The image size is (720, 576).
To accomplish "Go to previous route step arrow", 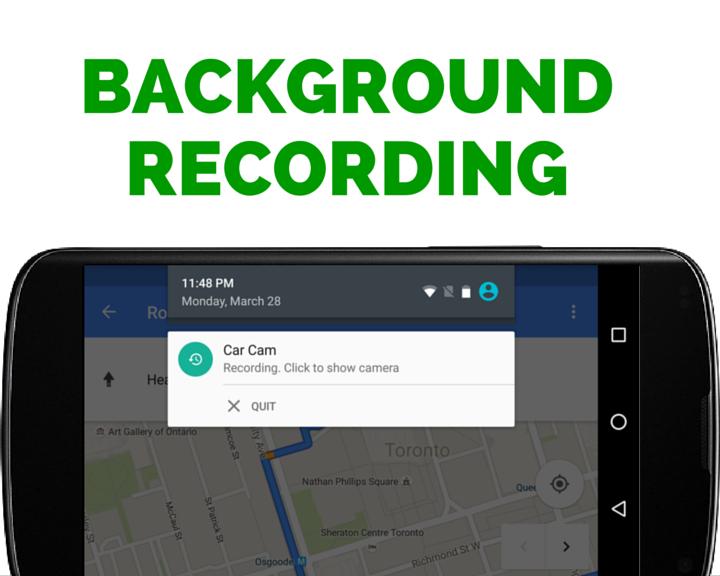I will click(x=523, y=546).
